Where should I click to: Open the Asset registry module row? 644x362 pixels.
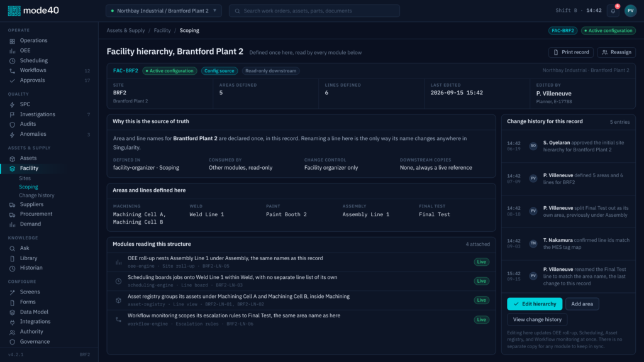point(301,300)
